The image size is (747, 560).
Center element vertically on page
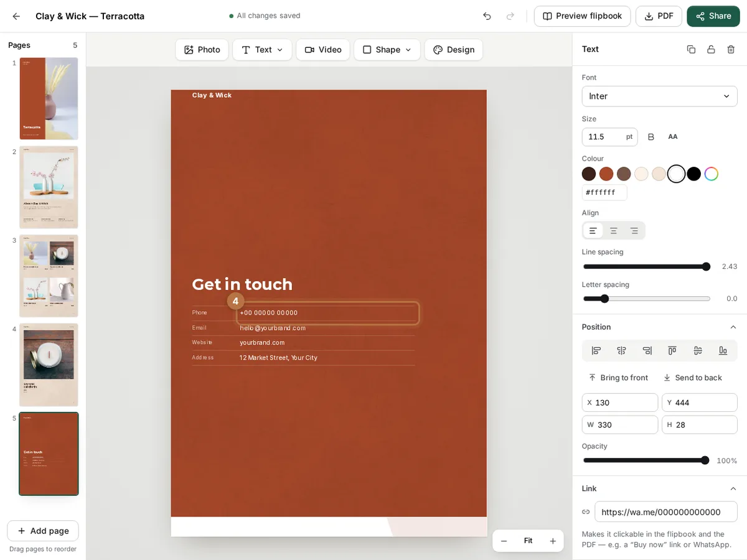click(698, 350)
